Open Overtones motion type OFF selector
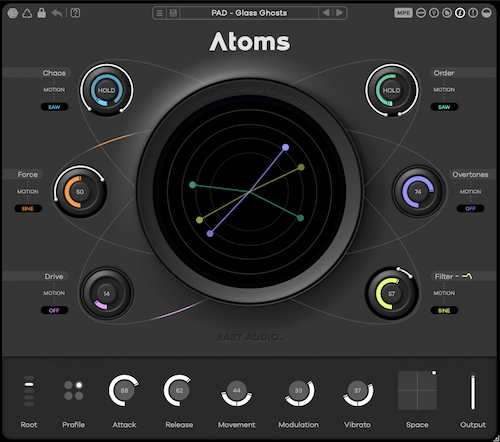 pyautogui.click(x=470, y=209)
